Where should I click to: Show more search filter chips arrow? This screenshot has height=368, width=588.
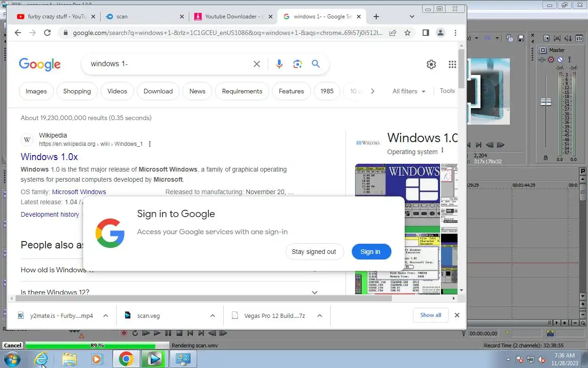373,91
